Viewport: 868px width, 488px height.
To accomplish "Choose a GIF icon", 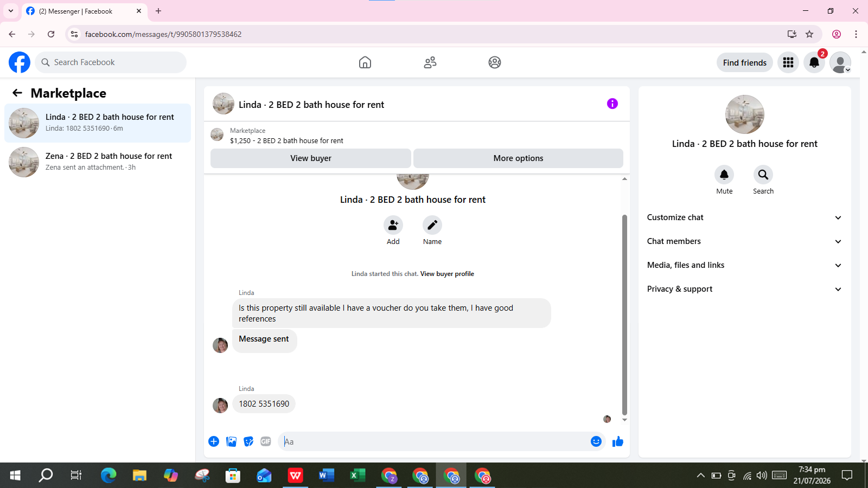I will pyautogui.click(x=266, y=441).
